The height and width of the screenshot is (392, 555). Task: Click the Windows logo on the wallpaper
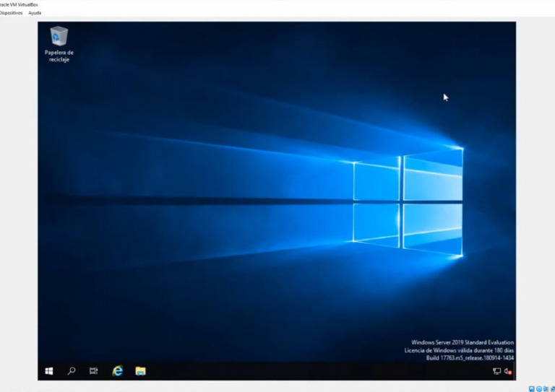click(408, 202)
